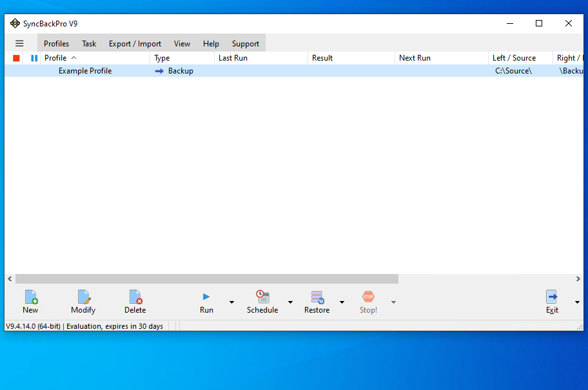Click the scroll left arrow

click(10, 278)
